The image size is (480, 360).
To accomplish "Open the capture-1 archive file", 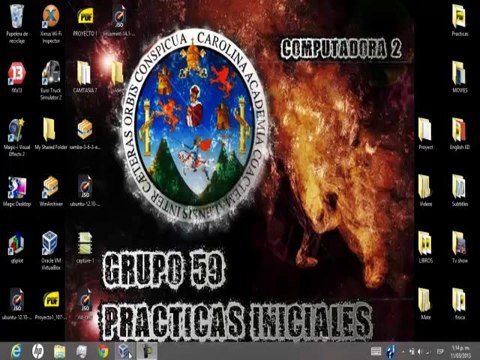I will 85,248.
